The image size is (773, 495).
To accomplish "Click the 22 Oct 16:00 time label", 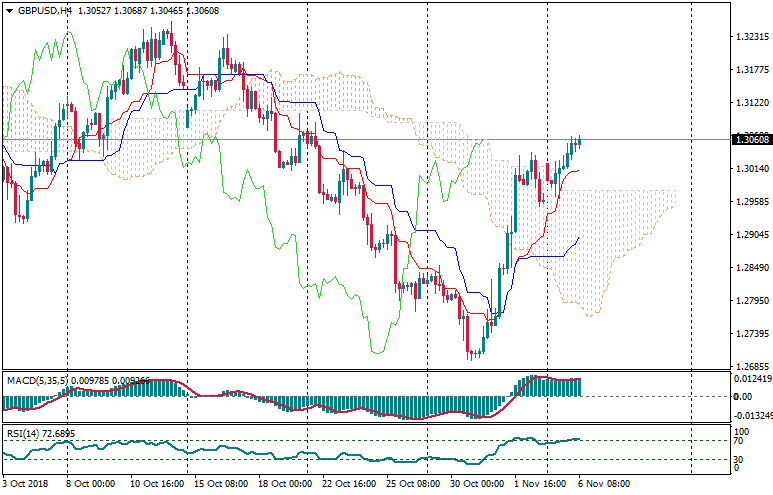I will point(348,483).
